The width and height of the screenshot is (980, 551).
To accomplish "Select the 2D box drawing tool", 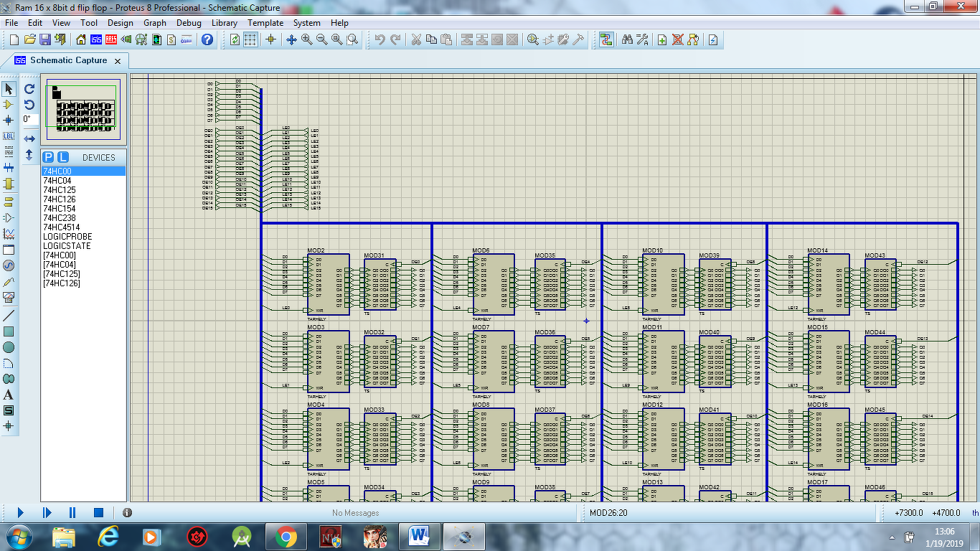I will pos(9,331).
